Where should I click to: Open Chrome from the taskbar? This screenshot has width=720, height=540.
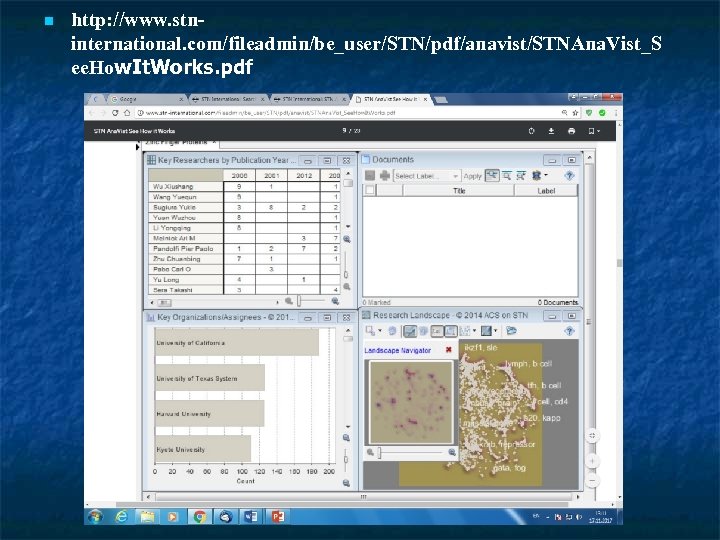click(x=199, y=517)
